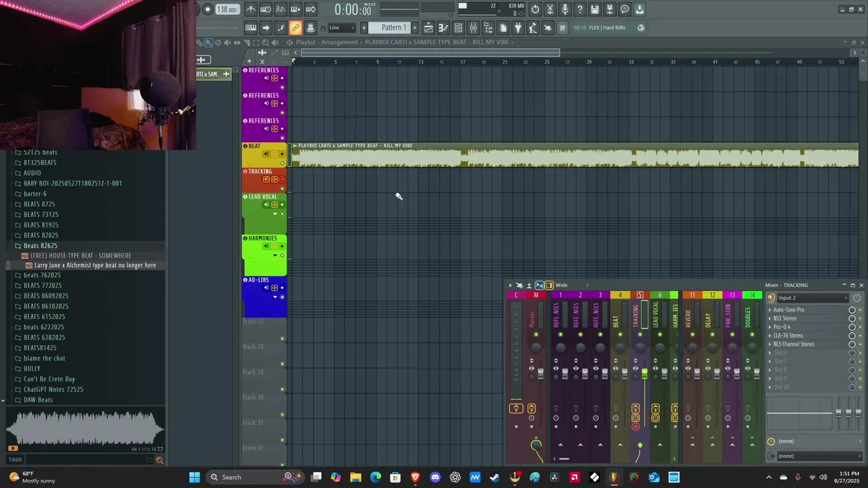The height and width of the screenshot is (488, 868).
Task: Open the browser/files view button
Action: tap(488, 28)
